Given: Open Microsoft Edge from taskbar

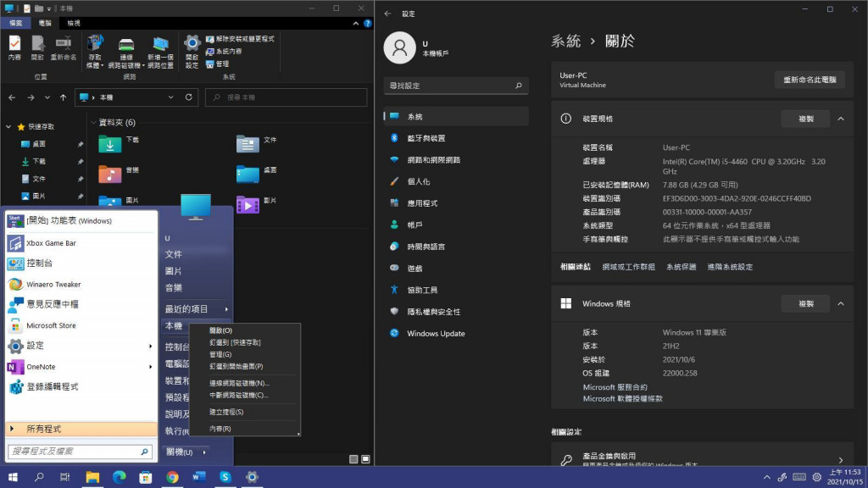Looking at the screenshot, I should 119,477.
